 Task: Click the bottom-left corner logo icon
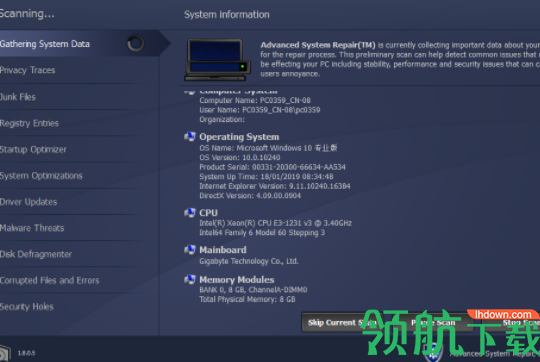[5, 354]
